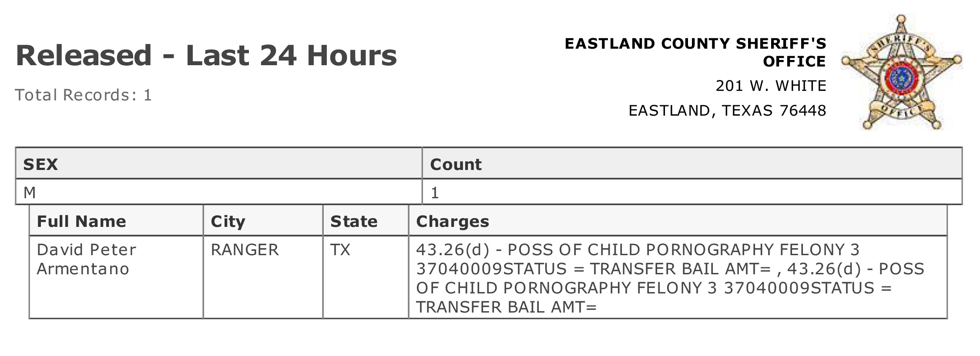Sort by Full Name column header

[x=116, y=221]
